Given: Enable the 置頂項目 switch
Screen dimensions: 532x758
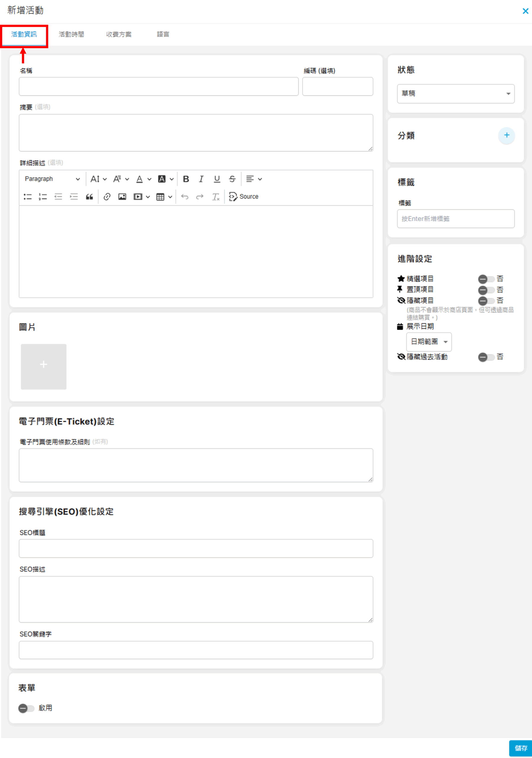Looking at the screenshot, I should point(485,290).
